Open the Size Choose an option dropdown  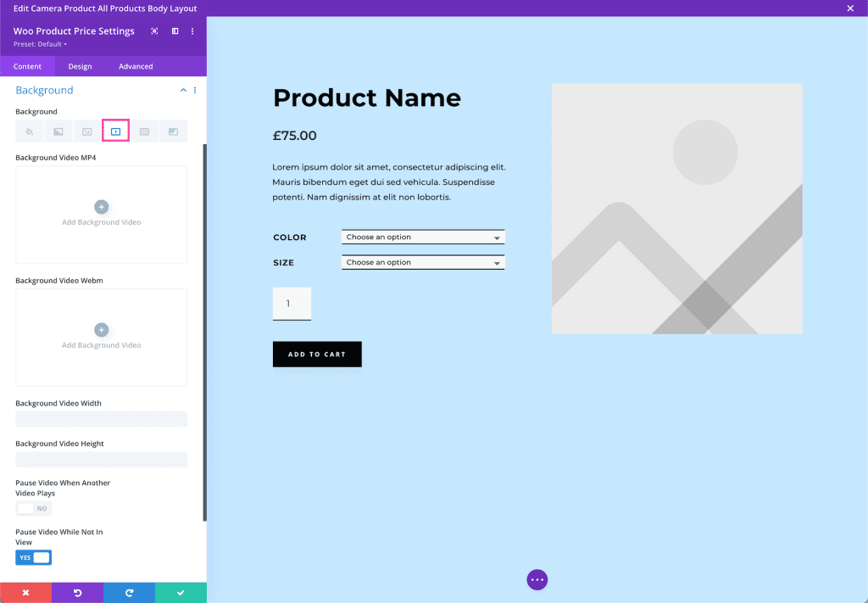coord(422,262)
